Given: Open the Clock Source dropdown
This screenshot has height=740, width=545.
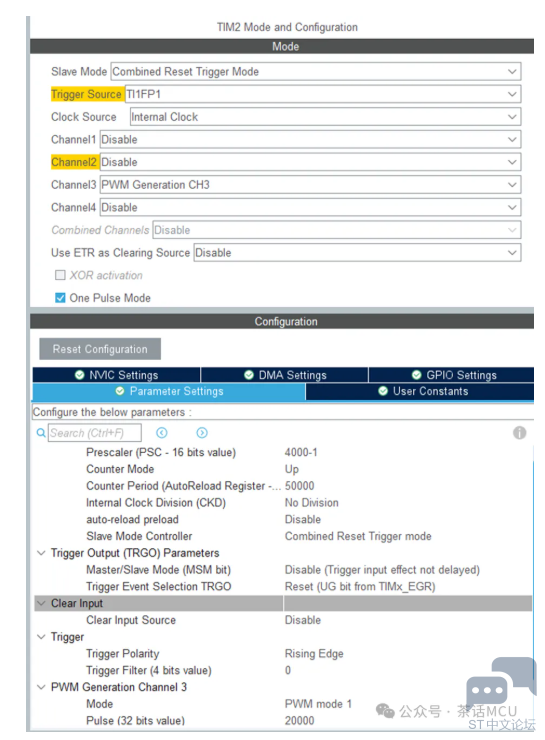Looking at the screenshot, I should click(326, 117).
